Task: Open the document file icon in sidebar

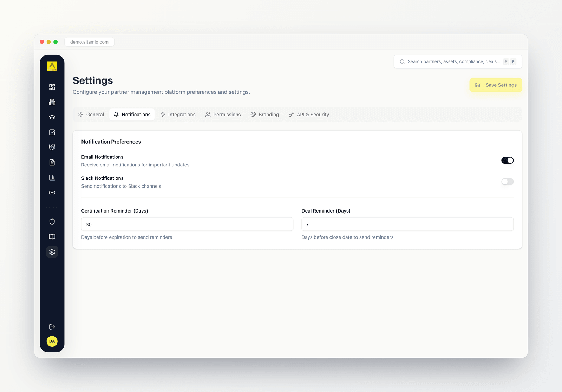Action: 52,162
